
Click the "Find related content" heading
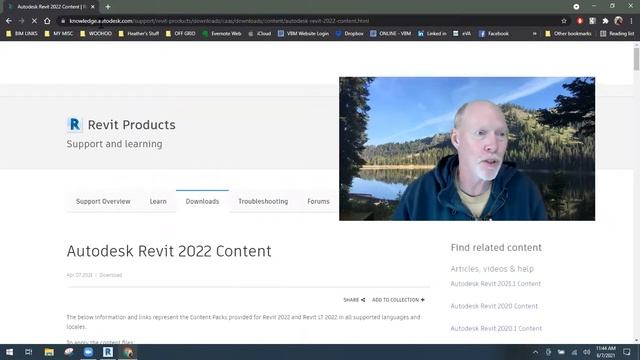pyautogui.click(x=496, y=247)
